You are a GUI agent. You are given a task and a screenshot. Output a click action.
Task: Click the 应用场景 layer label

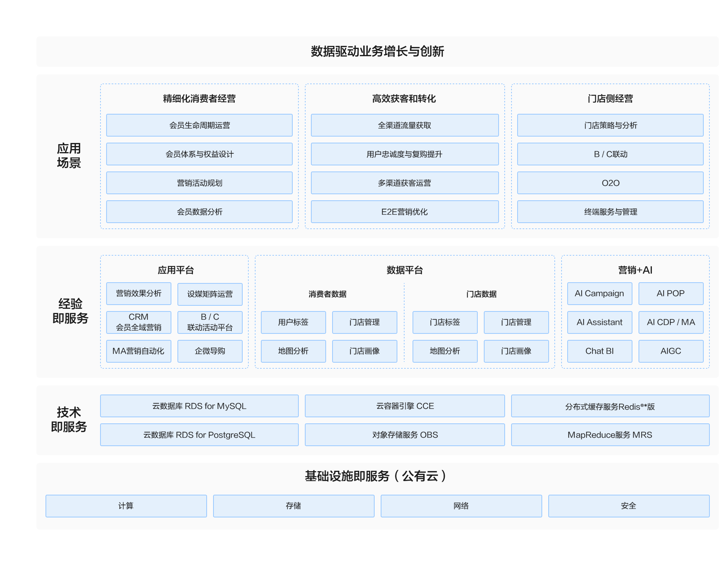click(69, 156)
